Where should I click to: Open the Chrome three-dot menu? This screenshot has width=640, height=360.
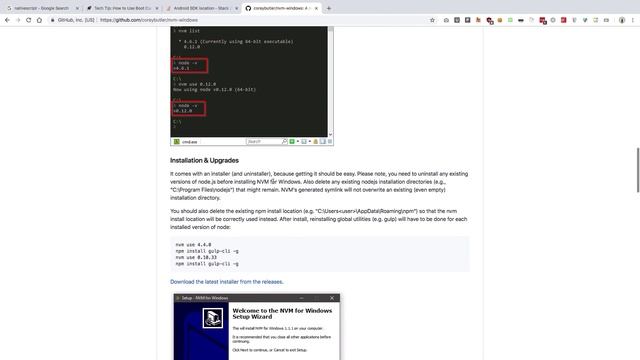(x=633, y=20)
